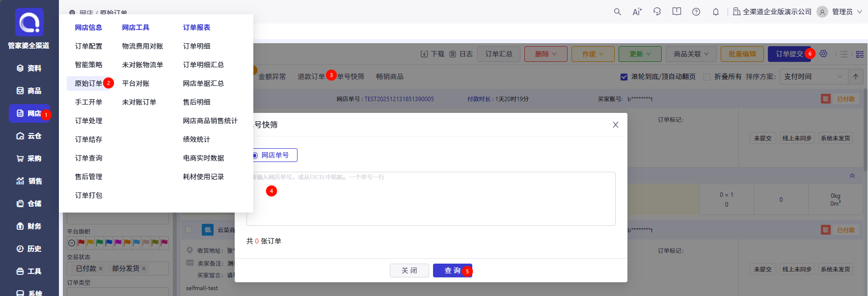Viewport: 868px width, 296px height.
Task: Tick the checkbox of the 云菜 order row
Action: pos(189,230)
